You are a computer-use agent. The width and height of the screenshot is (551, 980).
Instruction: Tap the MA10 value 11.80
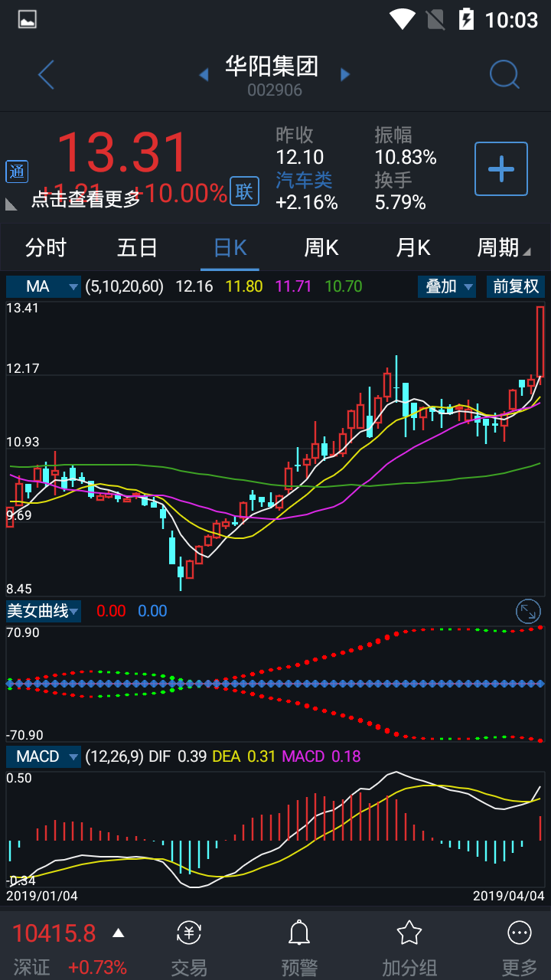click(244, 286)
